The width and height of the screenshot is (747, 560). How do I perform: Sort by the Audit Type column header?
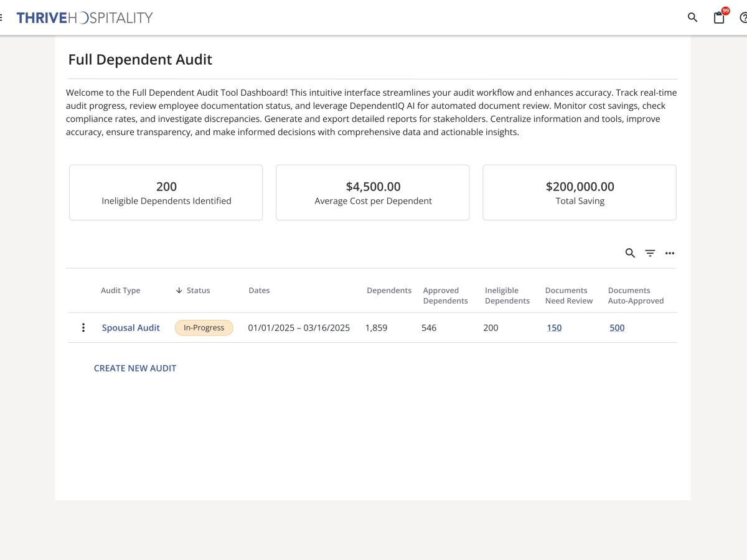(121, 290)
